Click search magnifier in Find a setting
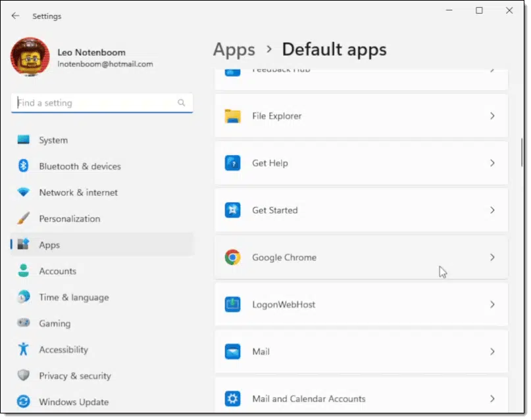 click(x=182, y=103)
